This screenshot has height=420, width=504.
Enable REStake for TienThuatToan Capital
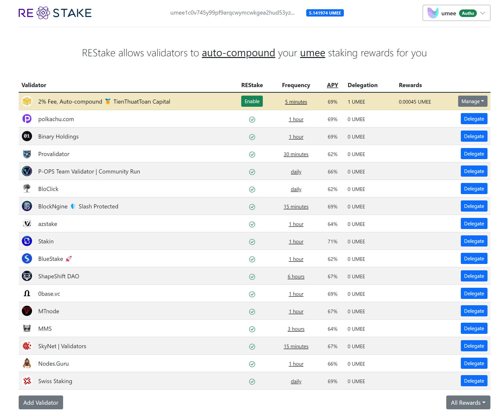(x=252, y=101)
